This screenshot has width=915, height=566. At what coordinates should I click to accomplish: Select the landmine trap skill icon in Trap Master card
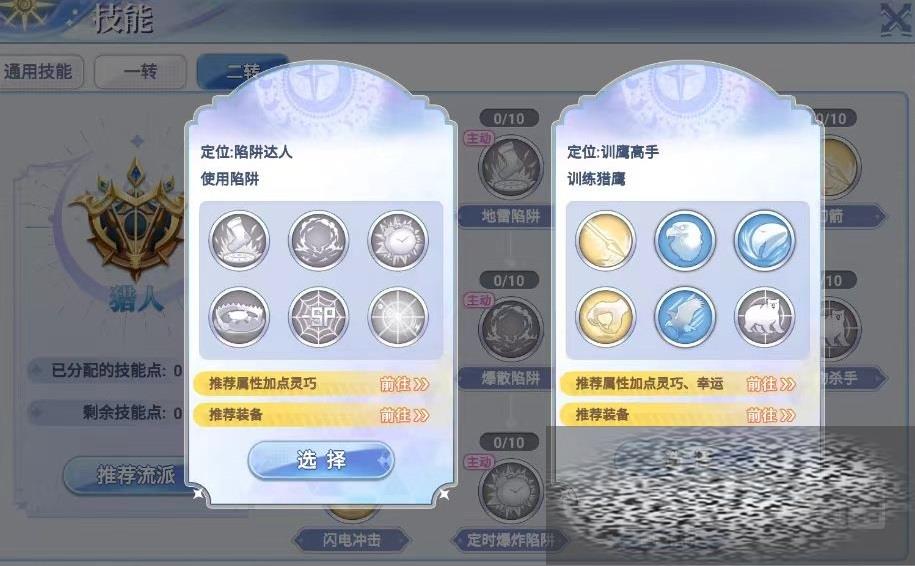coord(239,240)
